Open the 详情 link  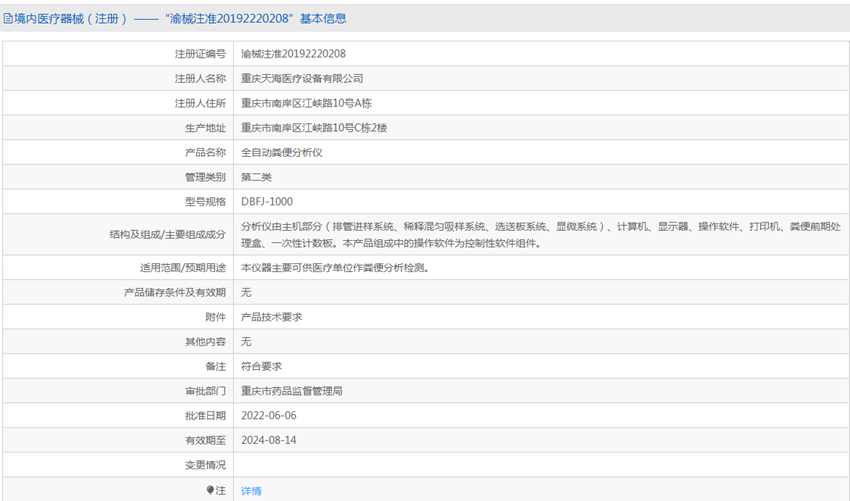coord(251,491)
